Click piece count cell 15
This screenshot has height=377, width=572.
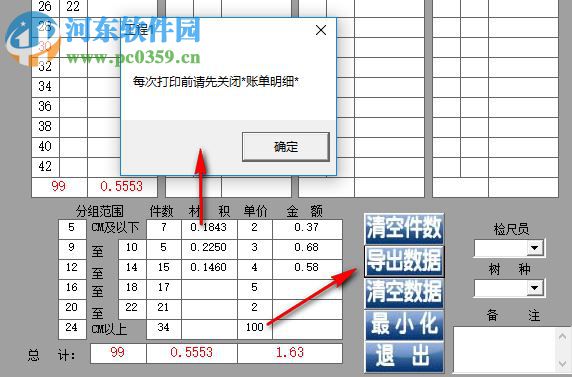[x=164, y=269]
